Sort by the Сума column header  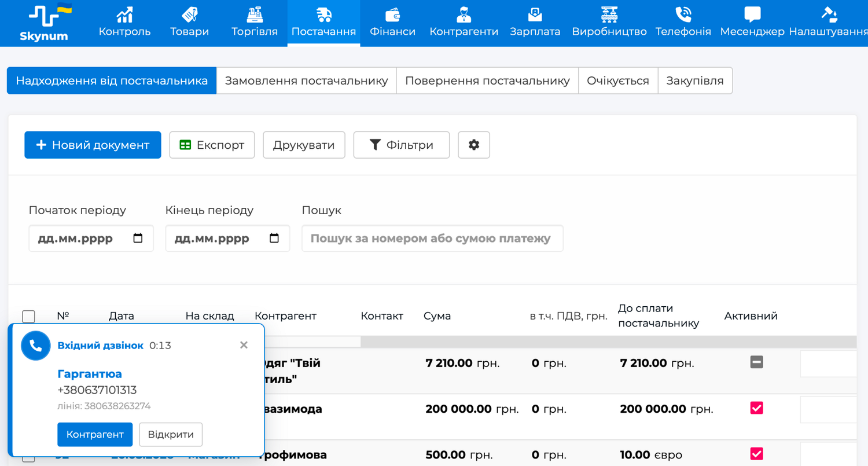[x=437, y=316]
